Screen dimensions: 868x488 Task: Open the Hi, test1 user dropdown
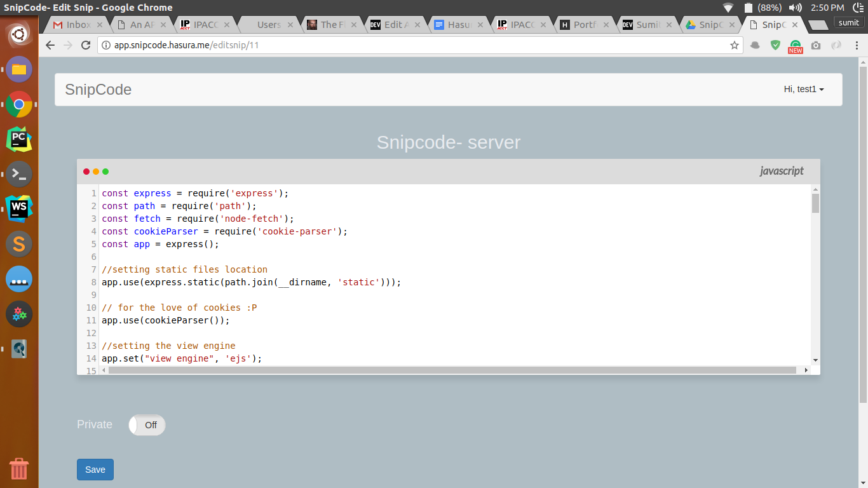[x=804, y=90]
